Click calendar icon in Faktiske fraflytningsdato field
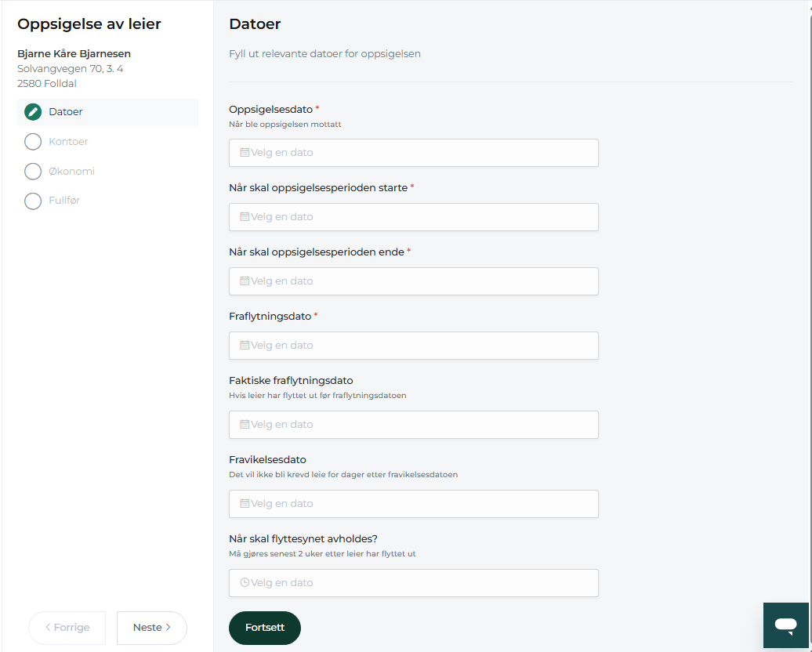Screen dimensions: 812x652 tap(245, 425)
